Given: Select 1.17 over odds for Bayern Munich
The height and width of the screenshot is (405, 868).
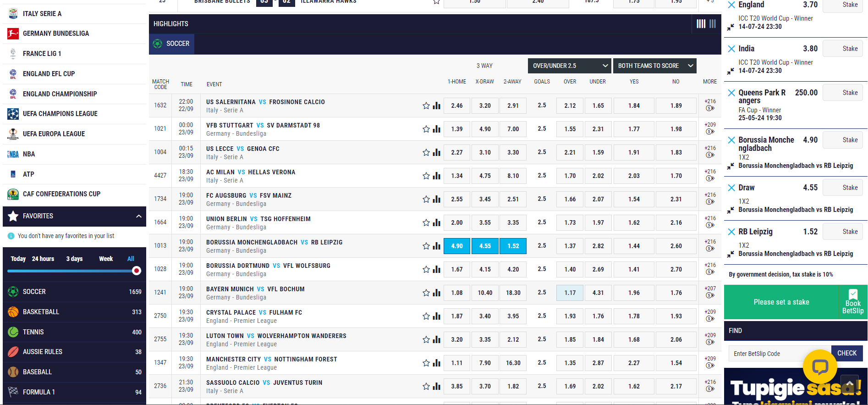Looking at the screenshot, I should (x=570, y=293).
